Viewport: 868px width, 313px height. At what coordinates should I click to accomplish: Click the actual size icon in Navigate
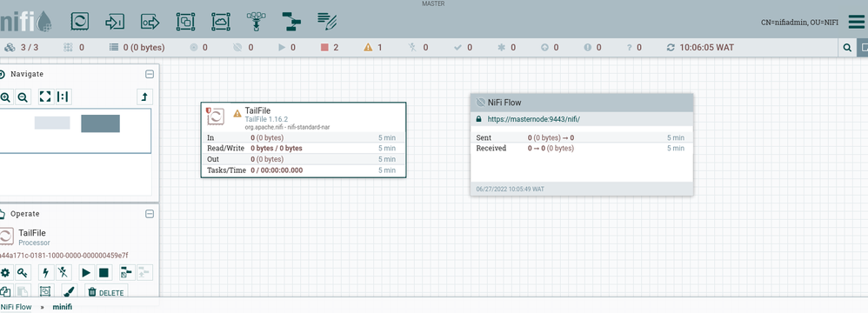click(63, 97)
